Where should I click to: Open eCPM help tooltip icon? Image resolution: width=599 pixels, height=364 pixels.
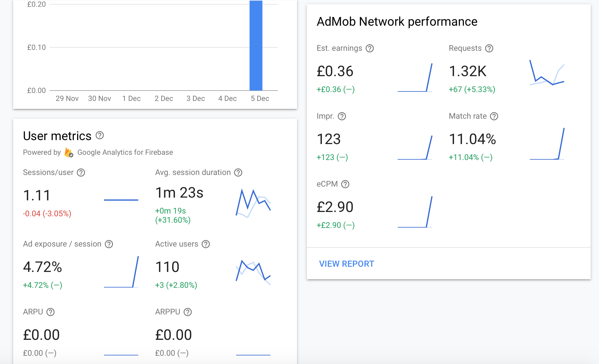click(x=345, y=184)
